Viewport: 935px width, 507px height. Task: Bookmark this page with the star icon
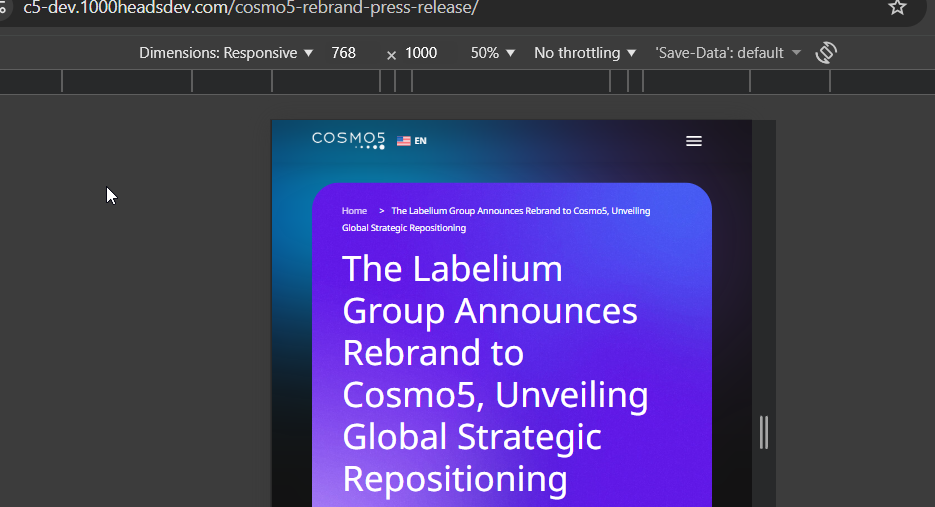(x=897, y=8)
